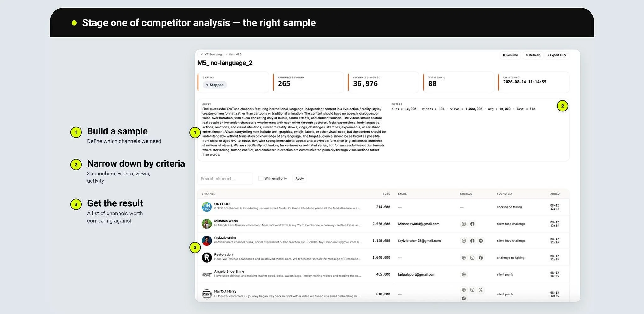
Task: Select email fayizibrahim25@gmail.com
Action: click(x=419, y=241)
